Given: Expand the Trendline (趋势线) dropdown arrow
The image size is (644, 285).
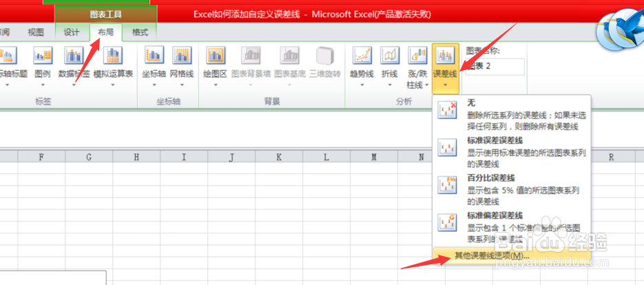Looking at the screenshot, I should [362, 85].
